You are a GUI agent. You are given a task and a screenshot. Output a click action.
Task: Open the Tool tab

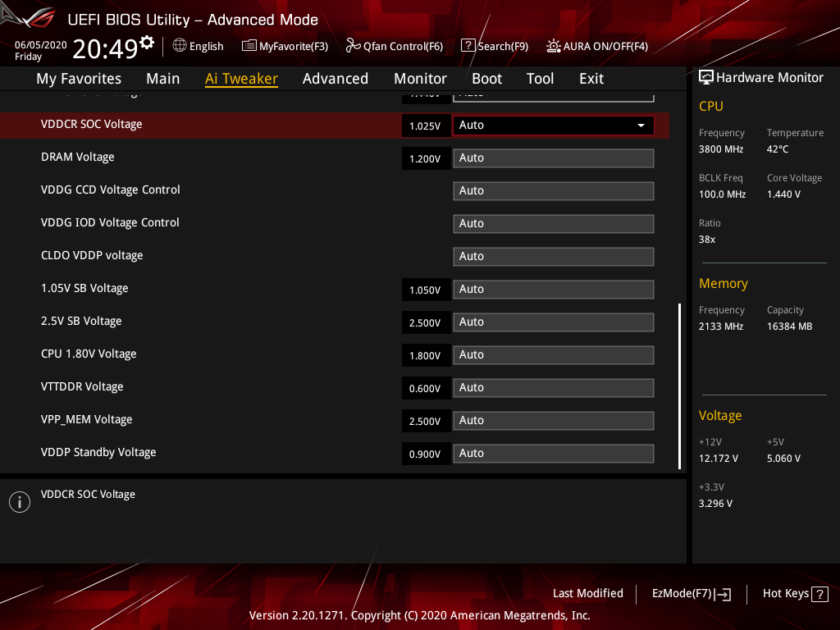[x=540, y=79]
